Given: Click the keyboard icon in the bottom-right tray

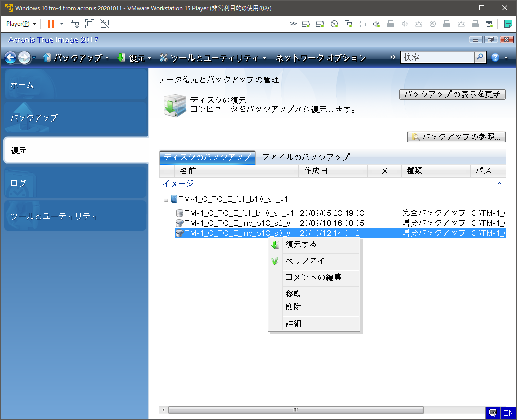Looking at the screenshot, I should tap(493, 413).
